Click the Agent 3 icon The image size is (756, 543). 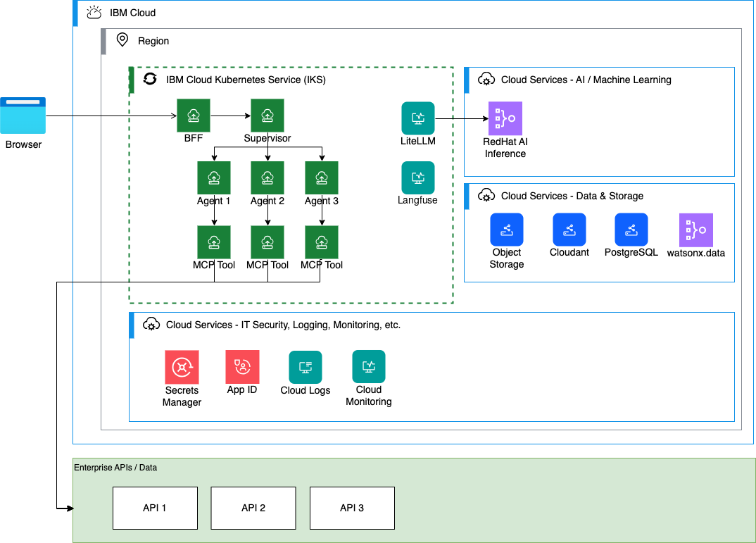[x=322, y=178]
